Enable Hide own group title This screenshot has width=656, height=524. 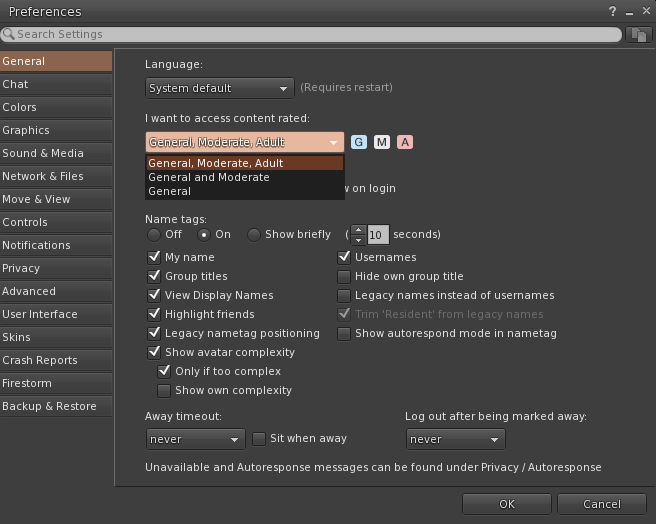pos(345,276)
